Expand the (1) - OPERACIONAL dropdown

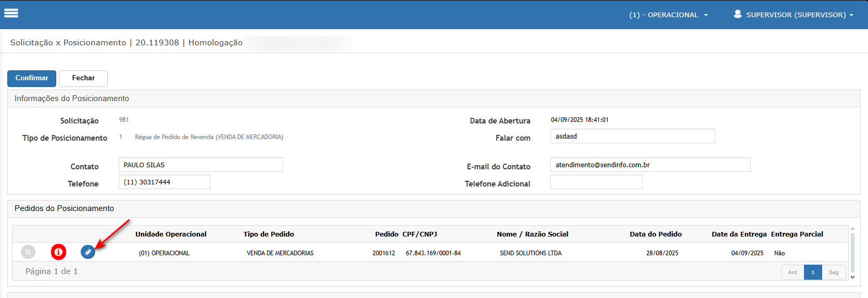tap(668, 15)
